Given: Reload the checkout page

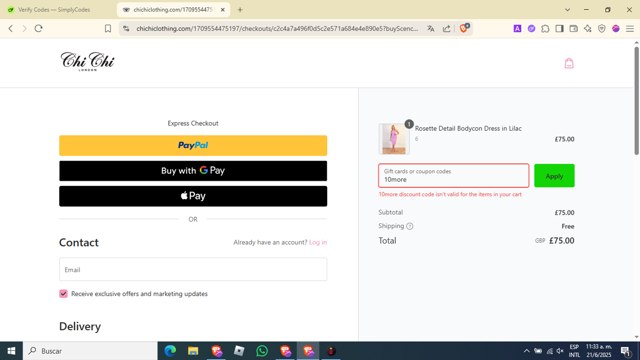Looking at the screenshot, I should (38, 29).
